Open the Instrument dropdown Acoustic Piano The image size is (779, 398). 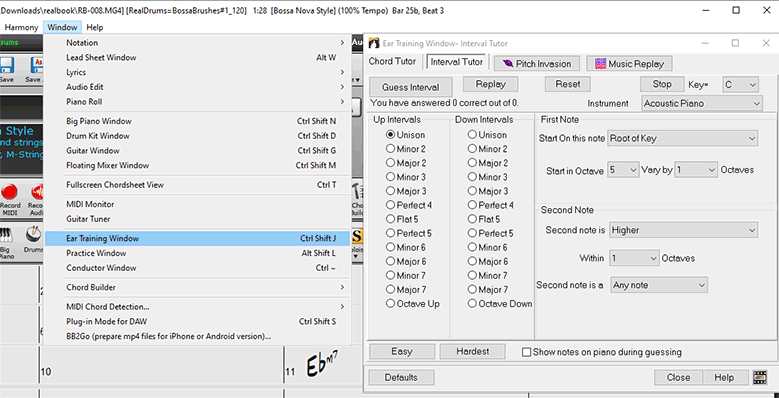[701, 103]
